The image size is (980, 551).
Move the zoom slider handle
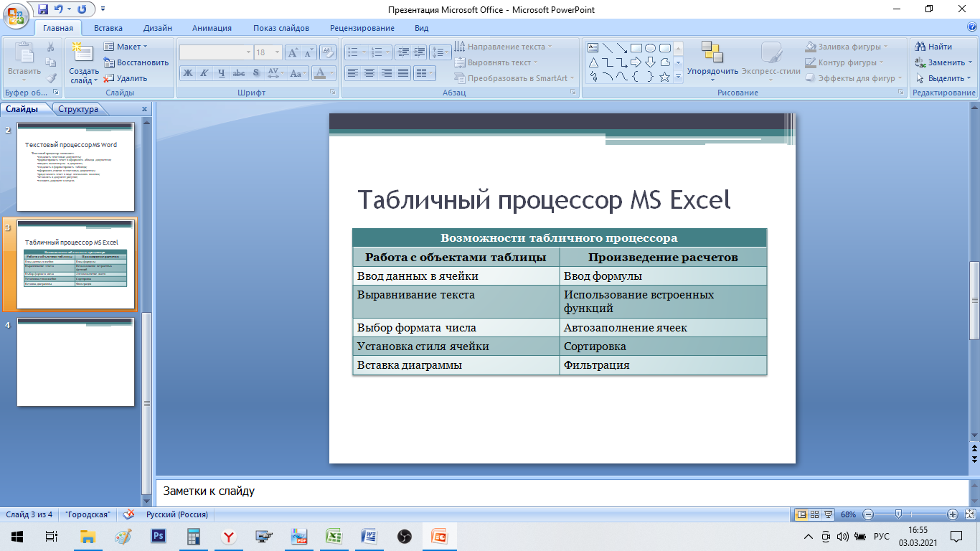[898, 514]
